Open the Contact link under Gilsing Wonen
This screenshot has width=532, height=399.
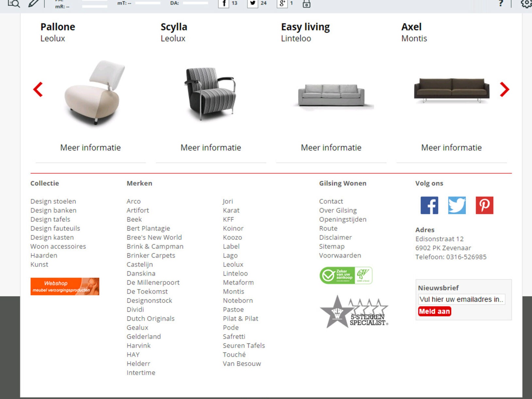coord(331,201)
